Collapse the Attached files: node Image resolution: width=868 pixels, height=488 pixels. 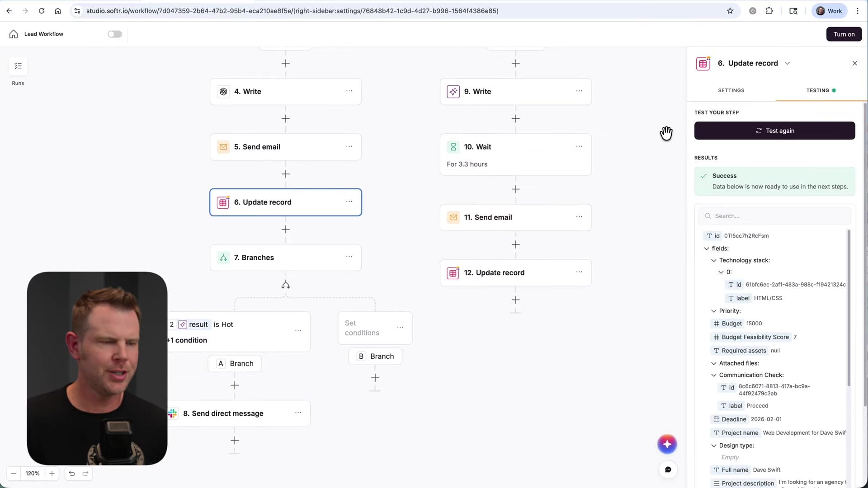click(714, 363)
